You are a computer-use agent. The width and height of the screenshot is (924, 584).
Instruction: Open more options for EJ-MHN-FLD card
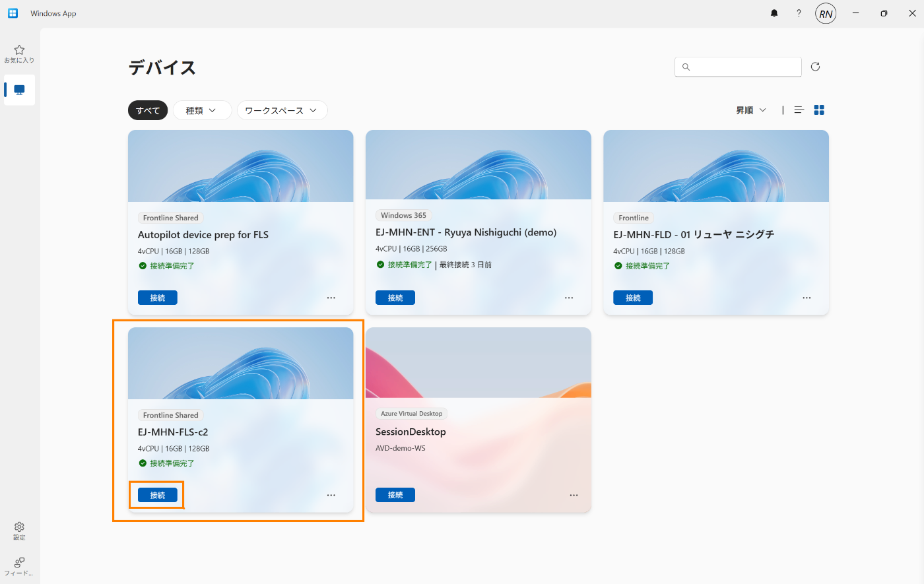pyautogui.click(x=807, y=298)
